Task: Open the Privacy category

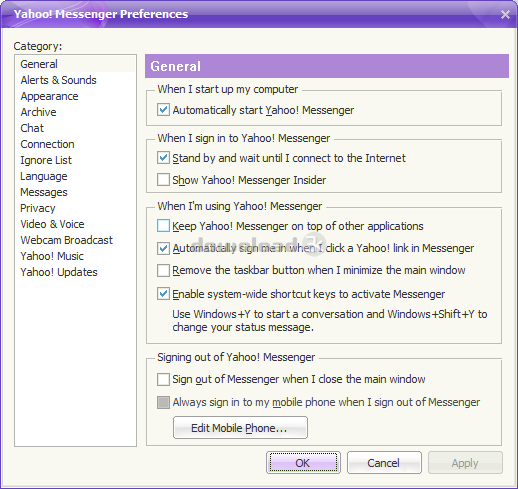Action: [38, 208]
